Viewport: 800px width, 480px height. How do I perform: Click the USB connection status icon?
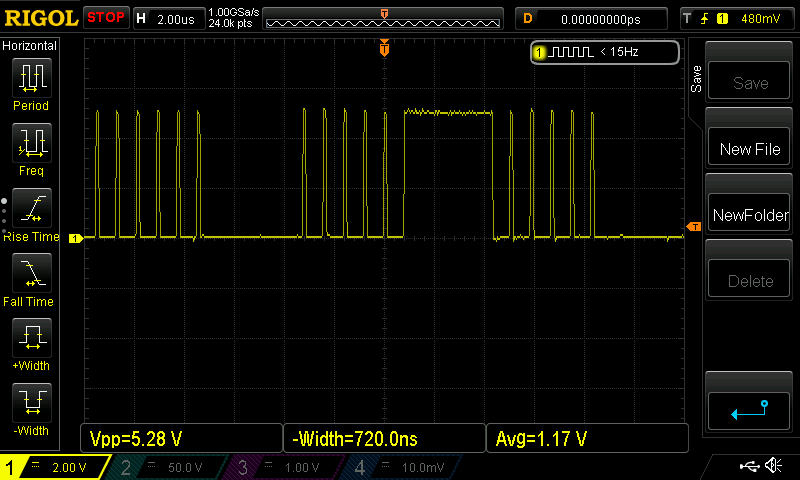[x=748, y=466]
